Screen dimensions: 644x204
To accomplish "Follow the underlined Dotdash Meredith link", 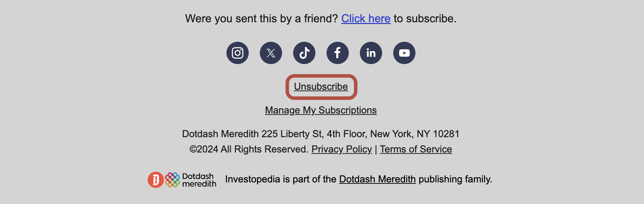I will click(377, 179).
